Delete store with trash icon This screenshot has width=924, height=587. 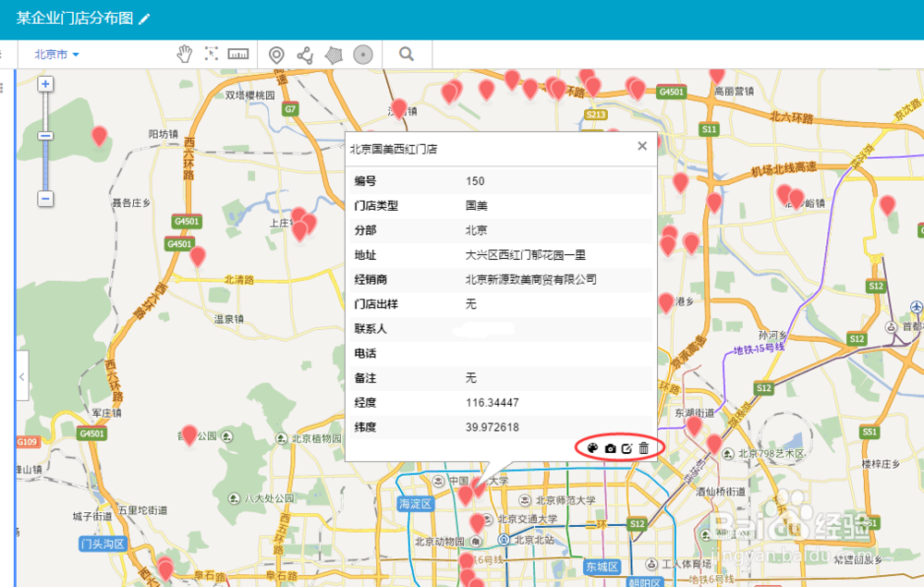click(x=643, y=448)
